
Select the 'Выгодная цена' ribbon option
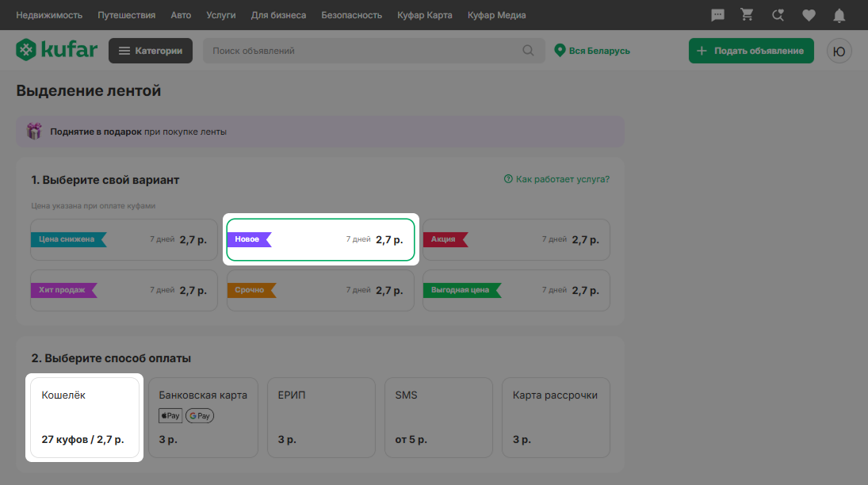pyautogui.click(x=517, y=290)
